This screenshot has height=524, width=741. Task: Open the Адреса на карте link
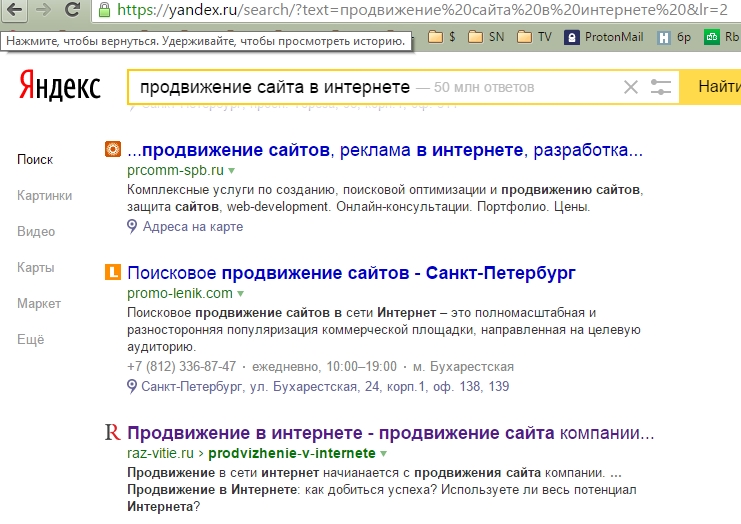(x=193, y=227)
